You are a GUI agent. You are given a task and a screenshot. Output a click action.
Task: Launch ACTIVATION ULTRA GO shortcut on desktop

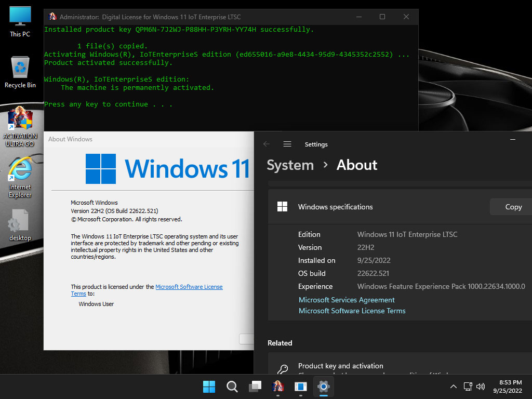pos(20,127)
